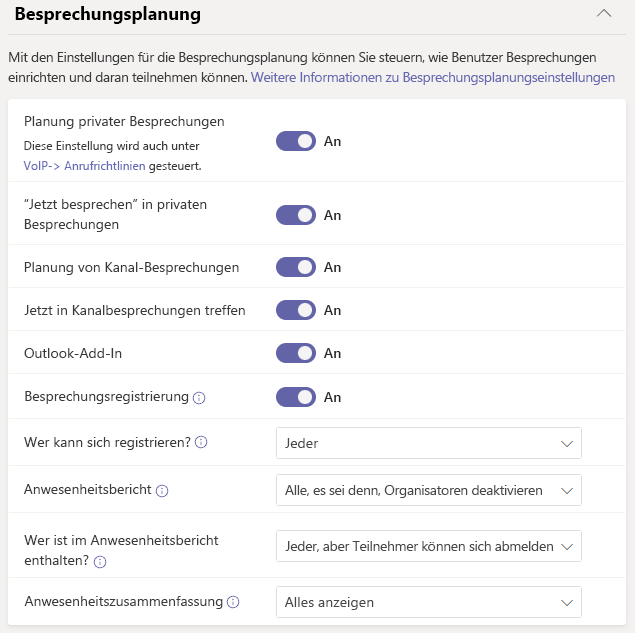The height and width of the screenshot is (633, 635).
Task: Click the 'Outlook-Add-In' setting label
Action: 74,353
